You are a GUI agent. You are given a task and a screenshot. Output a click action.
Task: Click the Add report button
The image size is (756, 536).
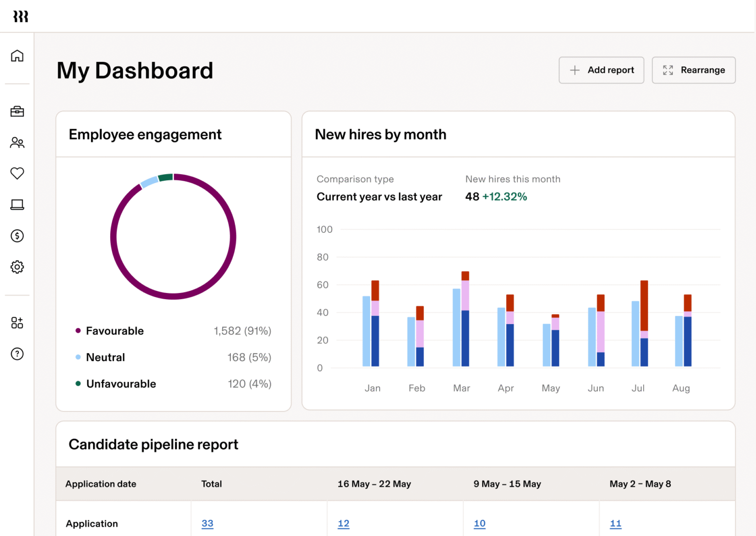coord(601,70)
